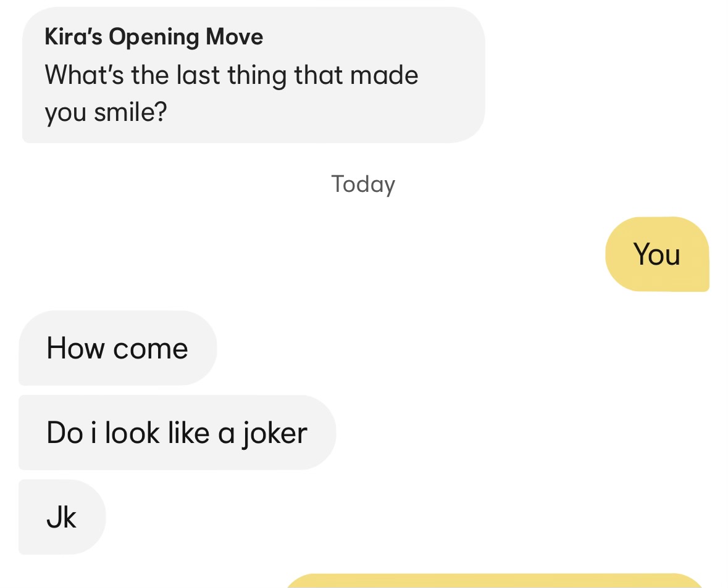Tap the "Today" date separator
728x588 pixels.
coord(363,184)
